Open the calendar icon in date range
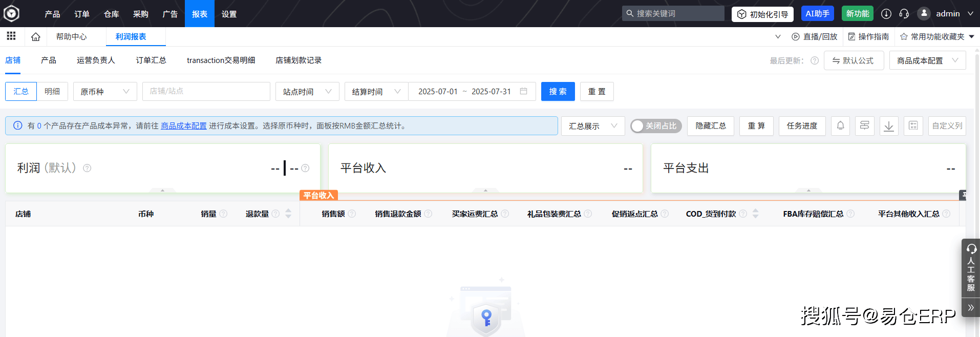Image resolution: width=980 pixels, height=337 pixels. pyautogui.click(x=523, y=91)
